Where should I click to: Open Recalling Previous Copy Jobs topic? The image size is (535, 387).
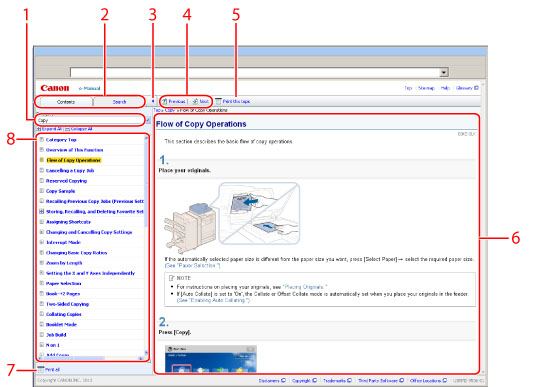[95, 201]
